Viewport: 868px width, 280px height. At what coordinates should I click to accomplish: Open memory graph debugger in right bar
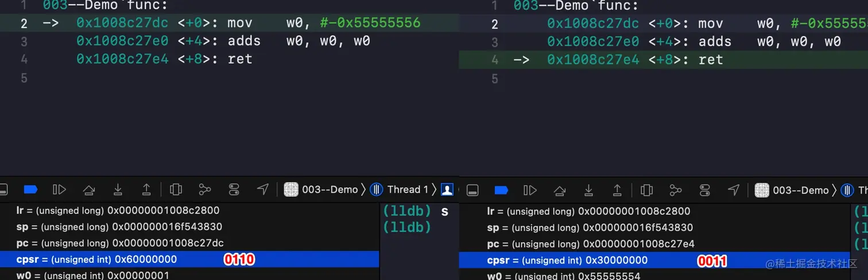[x=676, y=190]
